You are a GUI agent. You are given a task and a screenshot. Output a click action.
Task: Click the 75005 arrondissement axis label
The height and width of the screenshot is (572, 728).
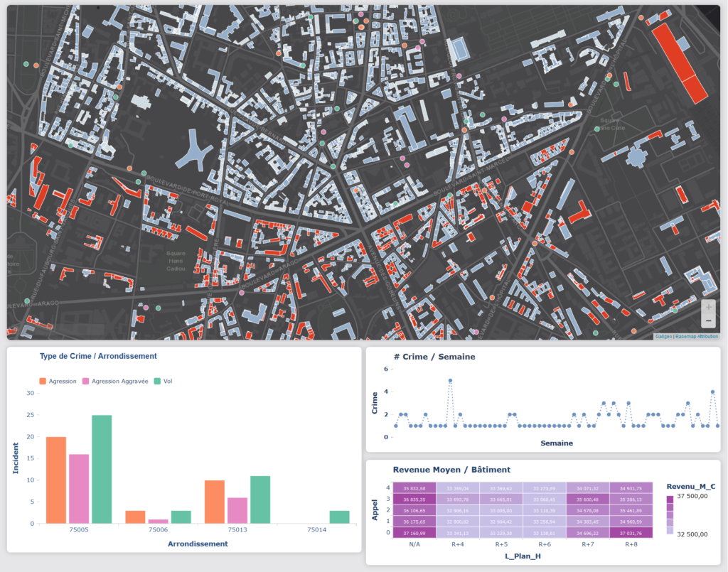click(79, 530)
